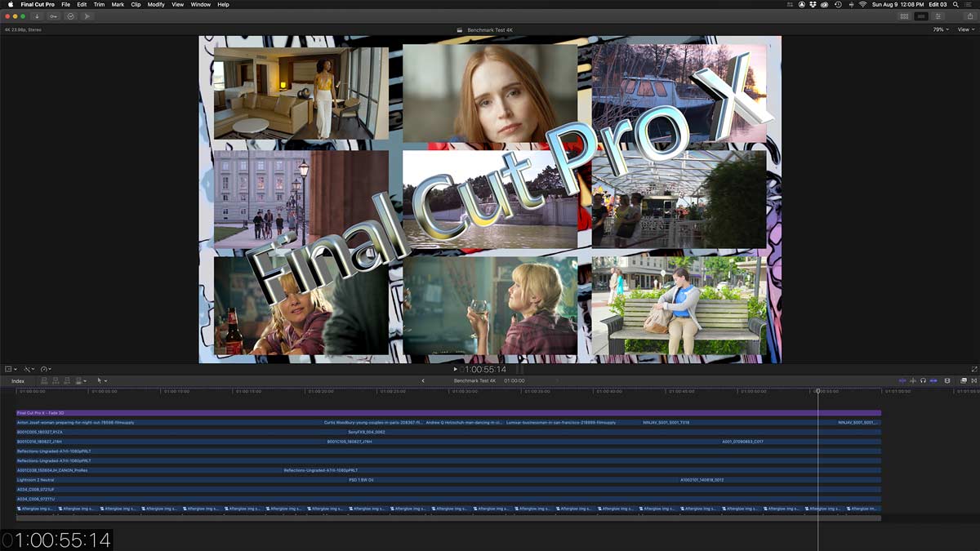Open the Mark menu
The width and height of the screenshot is (980, 551).
pos(118,5)
